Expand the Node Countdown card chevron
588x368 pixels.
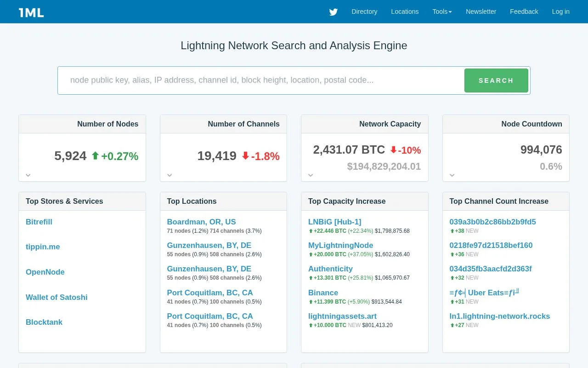tap(452, 175)
